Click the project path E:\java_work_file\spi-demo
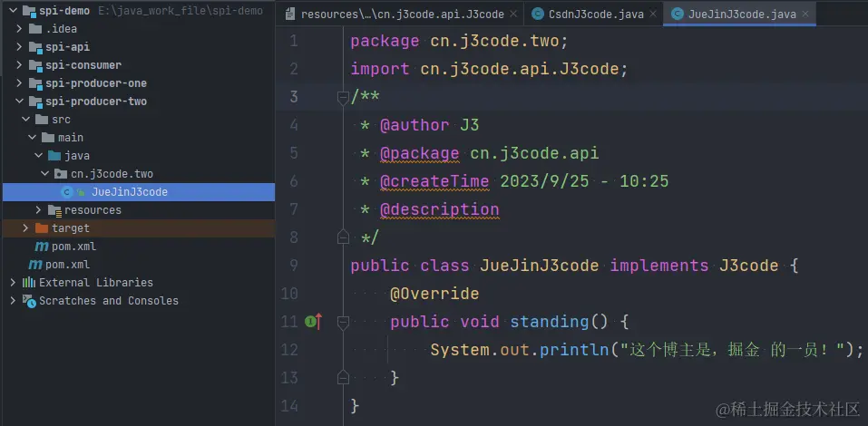Viewport: 868px width, 426px height. click(180, 11)
